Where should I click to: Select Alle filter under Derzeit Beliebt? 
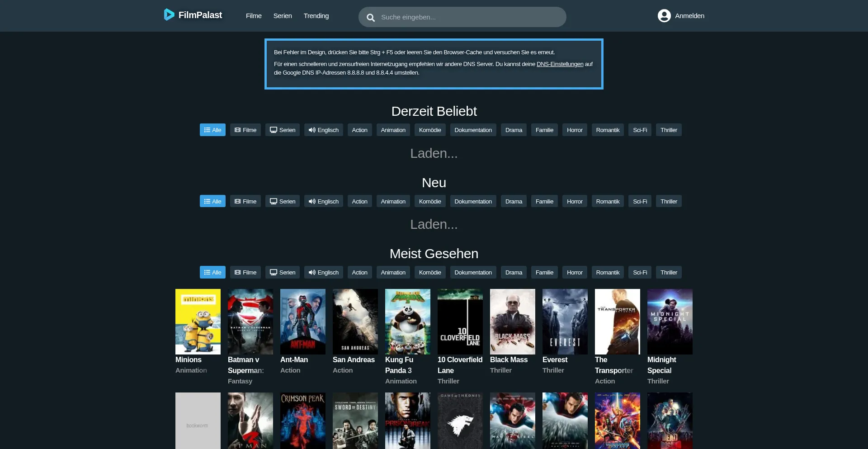(x=212, y=130)
